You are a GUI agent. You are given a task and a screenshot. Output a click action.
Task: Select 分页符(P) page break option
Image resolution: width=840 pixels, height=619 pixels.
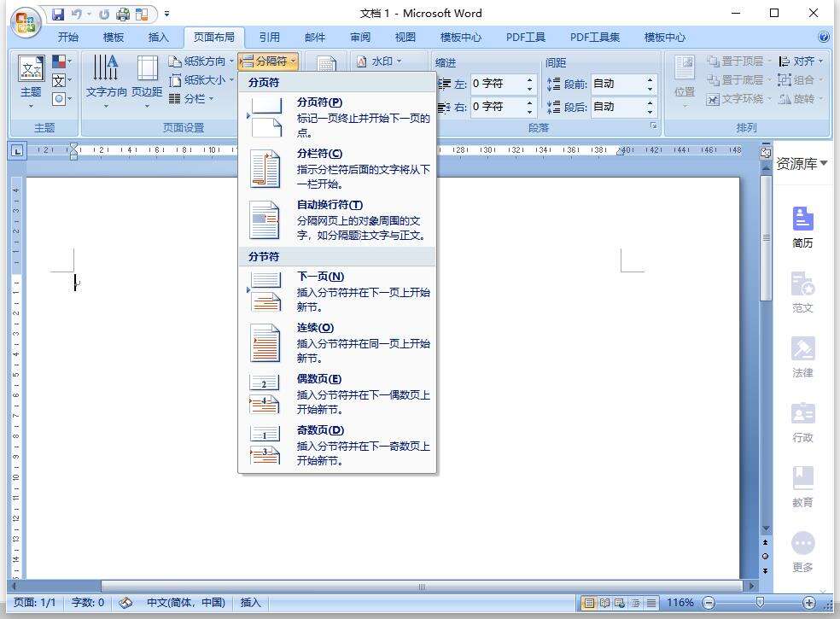(x=337, y=117)
